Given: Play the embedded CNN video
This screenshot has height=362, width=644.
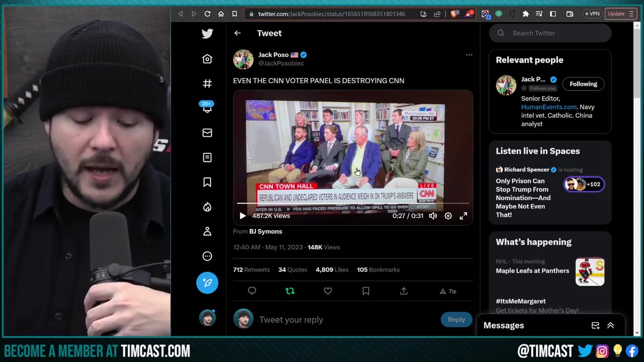Looking at the screenshot, I should point(243,216).
